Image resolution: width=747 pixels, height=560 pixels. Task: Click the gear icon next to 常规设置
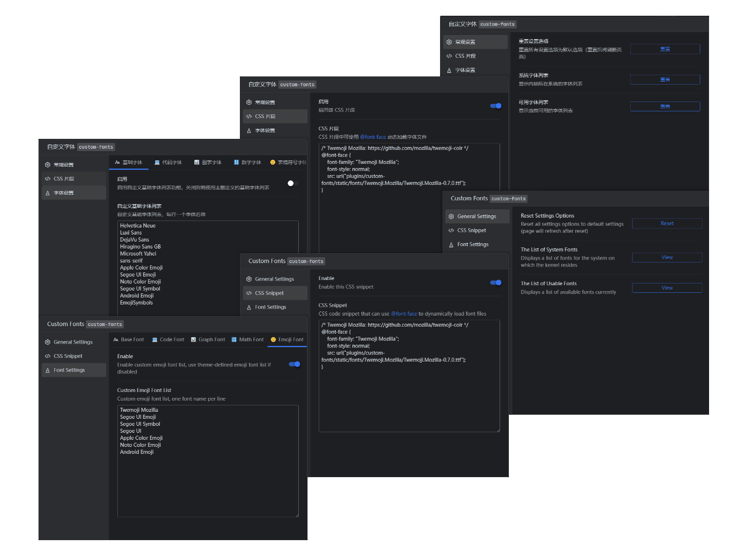tap(47, 164)
